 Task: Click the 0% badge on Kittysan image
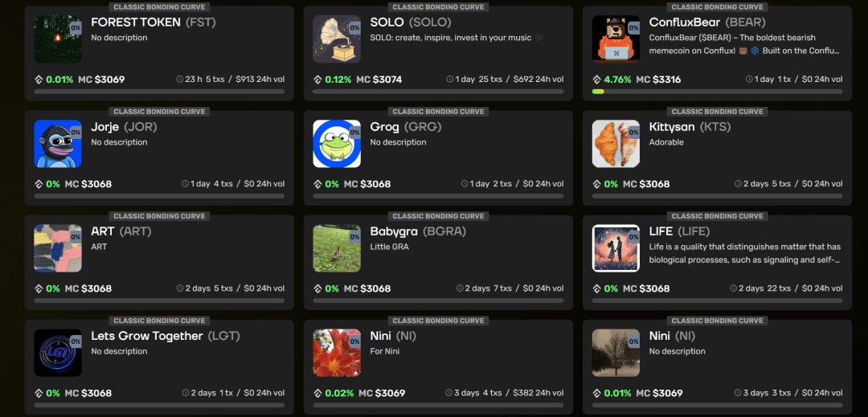pos(634,133)
